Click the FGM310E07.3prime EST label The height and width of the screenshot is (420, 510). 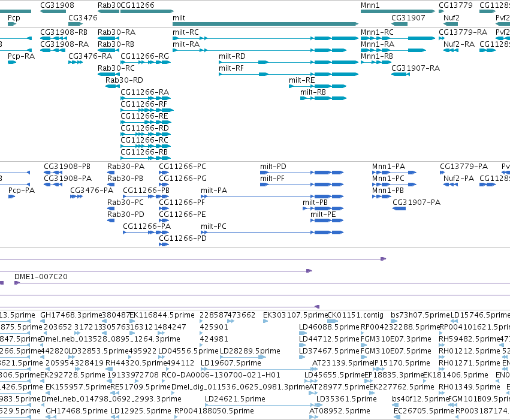coord(396,339)
